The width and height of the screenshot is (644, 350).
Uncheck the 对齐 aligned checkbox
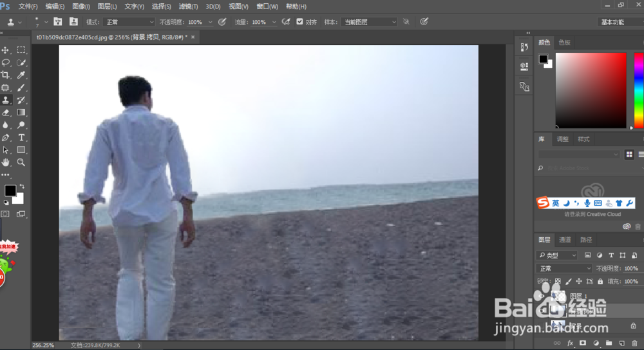click(300, 22)
